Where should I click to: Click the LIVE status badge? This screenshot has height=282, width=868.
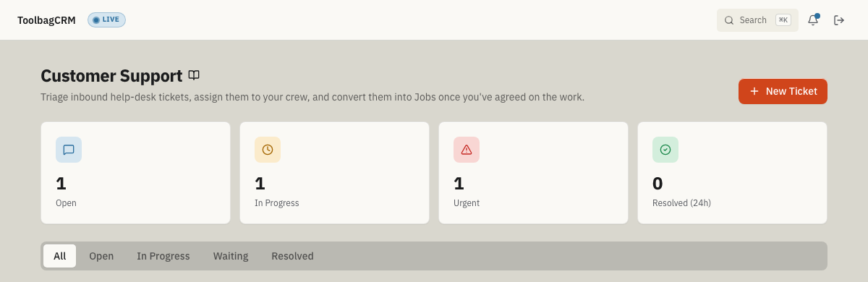point(106,20)
